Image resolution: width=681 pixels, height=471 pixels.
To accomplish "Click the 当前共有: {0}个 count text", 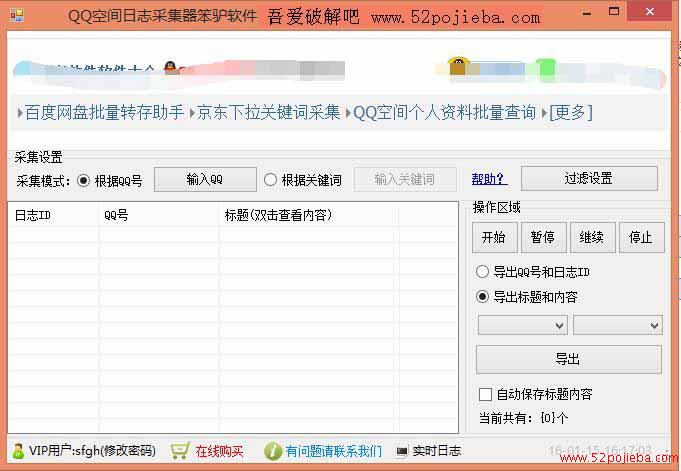I will click(x=523, y=418).
